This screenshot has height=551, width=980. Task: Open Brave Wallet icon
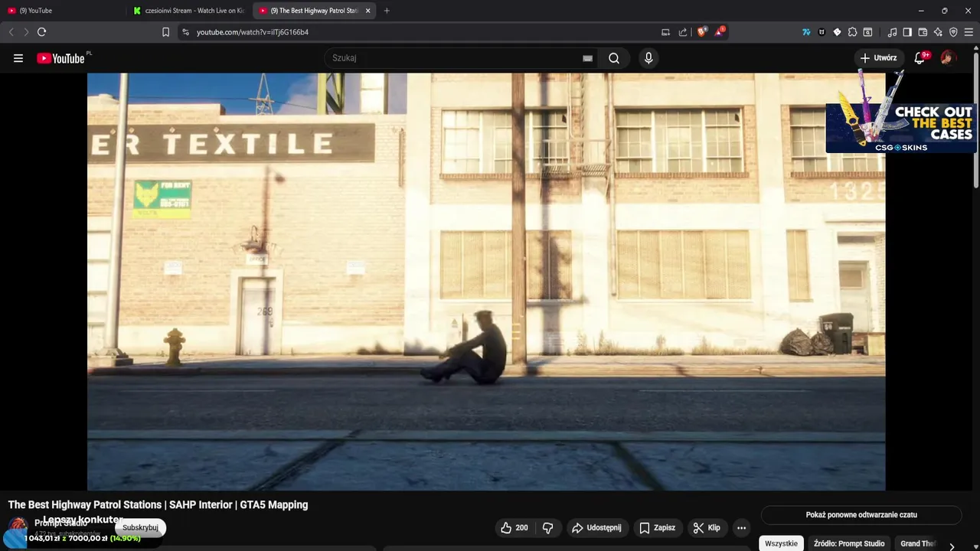(x=923, y=32)
